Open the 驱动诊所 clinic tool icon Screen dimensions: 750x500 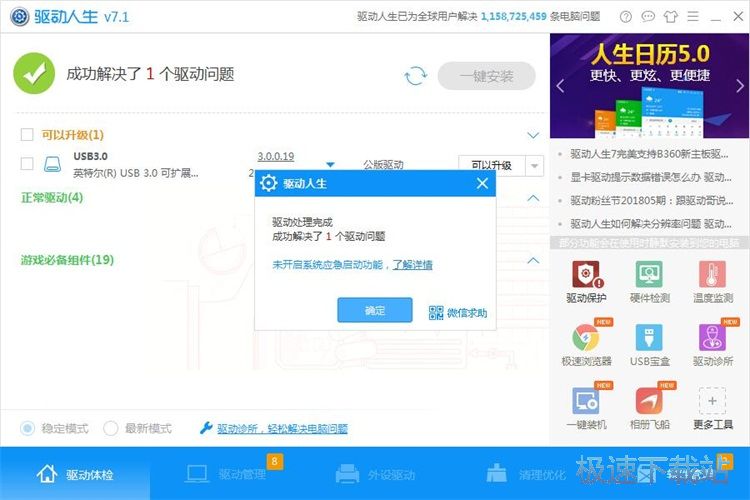click(x=712, y=337)
